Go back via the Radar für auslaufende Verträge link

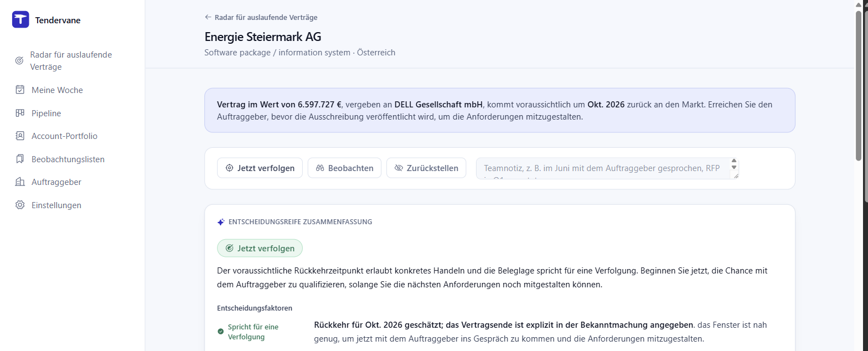tap(261, 17)
